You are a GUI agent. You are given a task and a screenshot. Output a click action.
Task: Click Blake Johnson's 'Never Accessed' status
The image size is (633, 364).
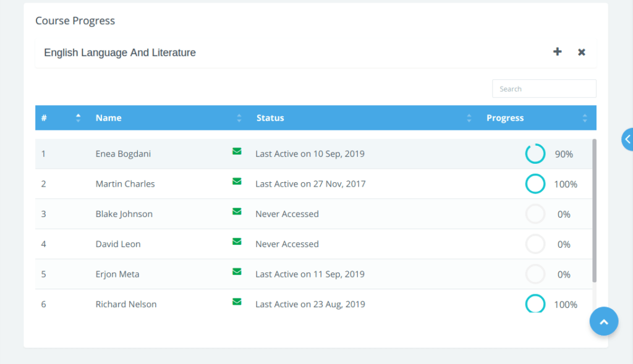coord(287,214)
